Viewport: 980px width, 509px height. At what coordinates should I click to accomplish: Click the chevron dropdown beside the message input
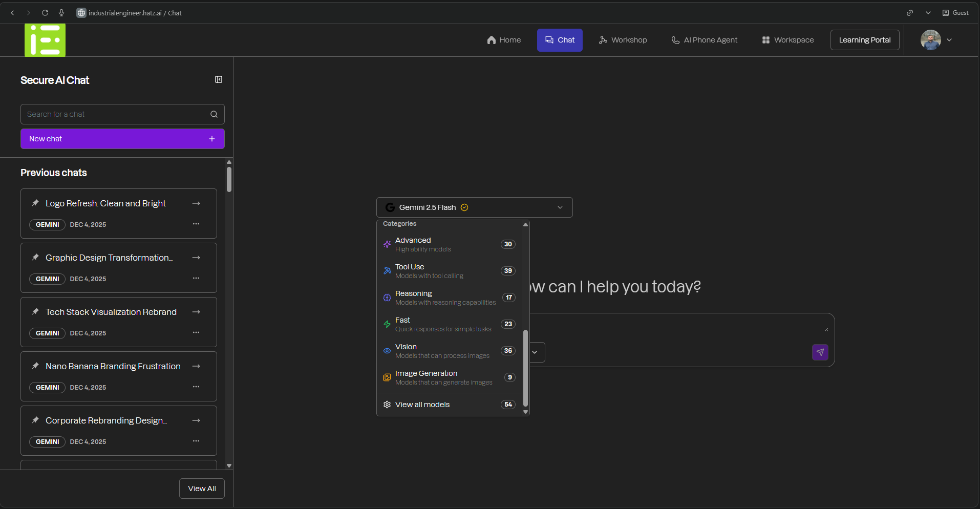pos(535,352)
